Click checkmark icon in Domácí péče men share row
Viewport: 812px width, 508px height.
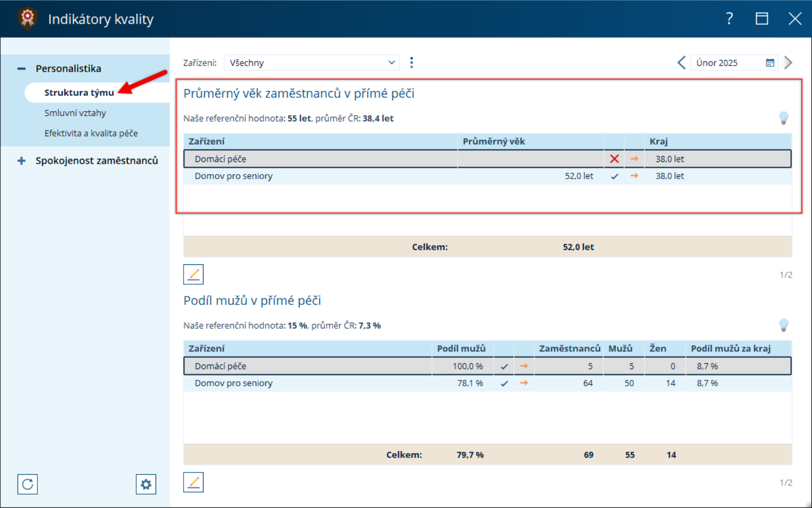504,366
